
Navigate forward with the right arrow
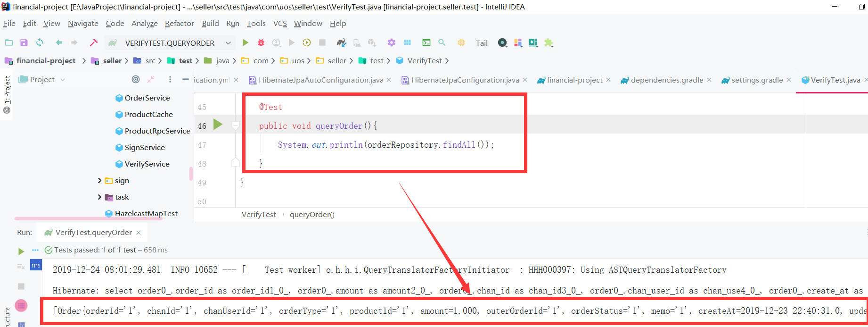[x=74, y=42]
